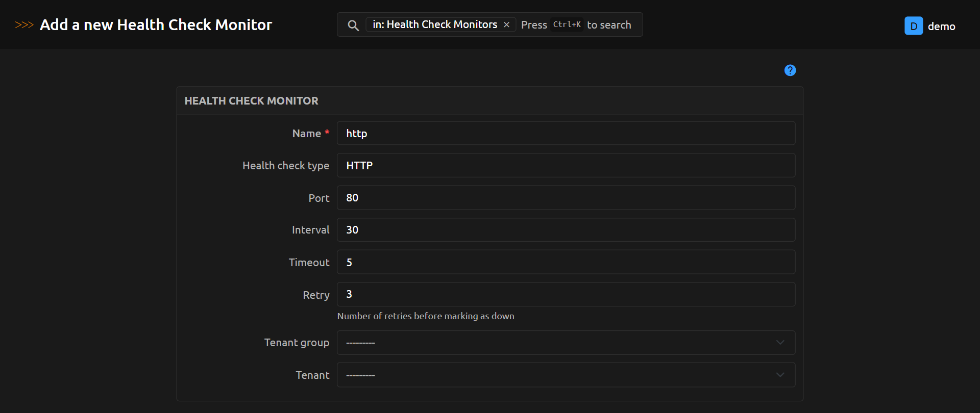Focus the Port field with value 80
The height and width of the screenshot is (413, 980).
tap(566, 198)
